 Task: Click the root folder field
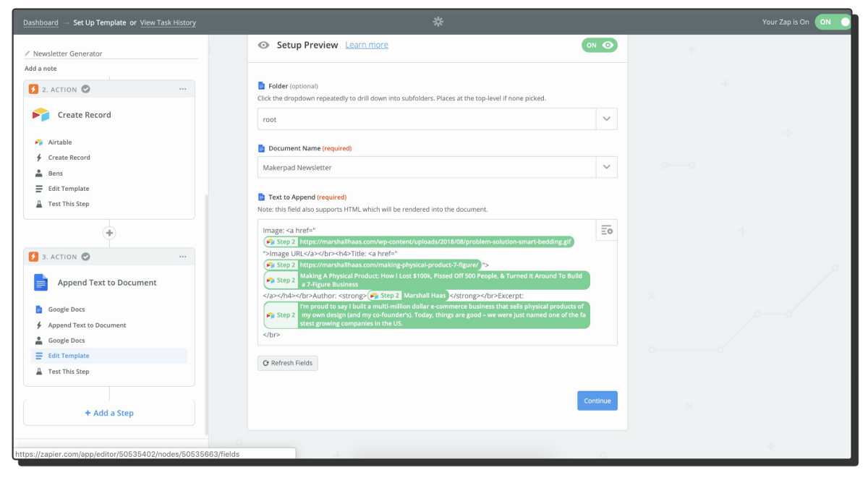tap(427, 119)
